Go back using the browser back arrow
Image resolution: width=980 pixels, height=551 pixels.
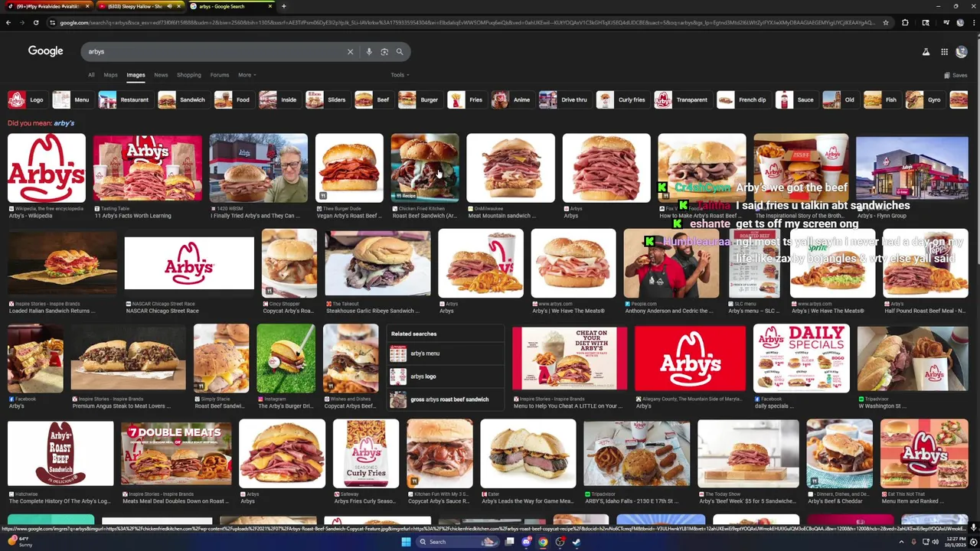pos(8,22)
